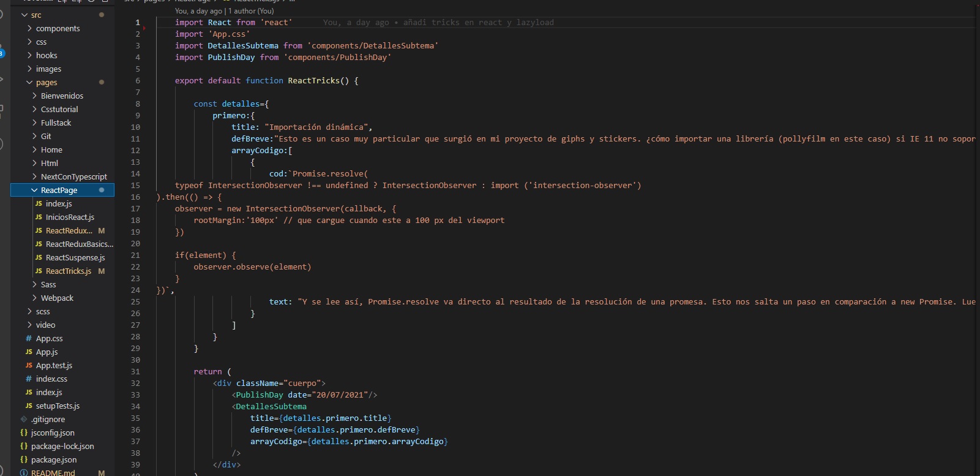Image resolution: width=980 pixels, height=476 pixels.
Task: Place cursor on 'export default function' line
Action: 266,80
